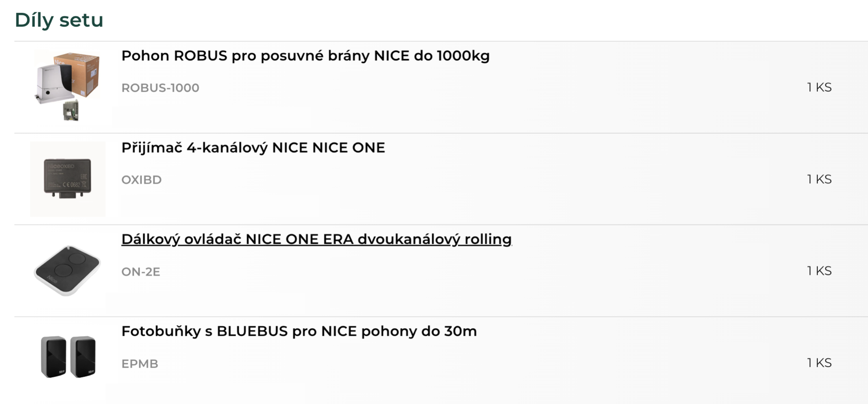Click 1 KS quantity for OXIBD receiver
This screenshot has height=404, width=868.
[819, 179]
